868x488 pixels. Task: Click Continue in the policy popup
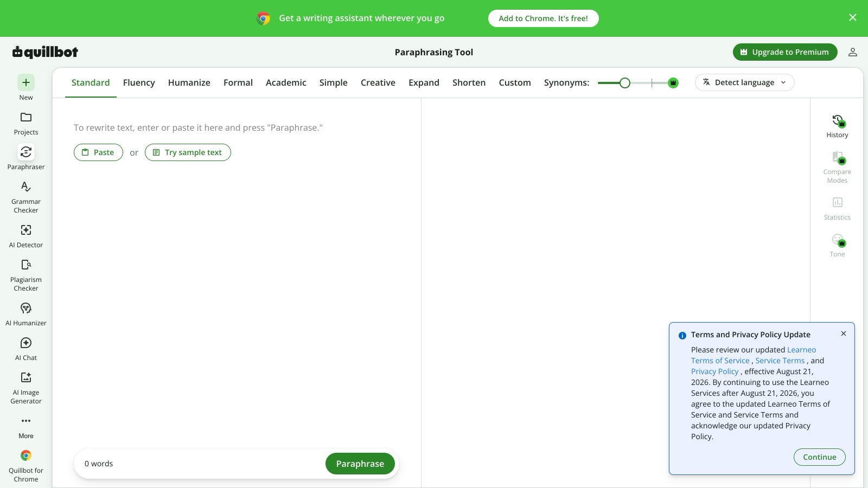[x=820, y=457]
